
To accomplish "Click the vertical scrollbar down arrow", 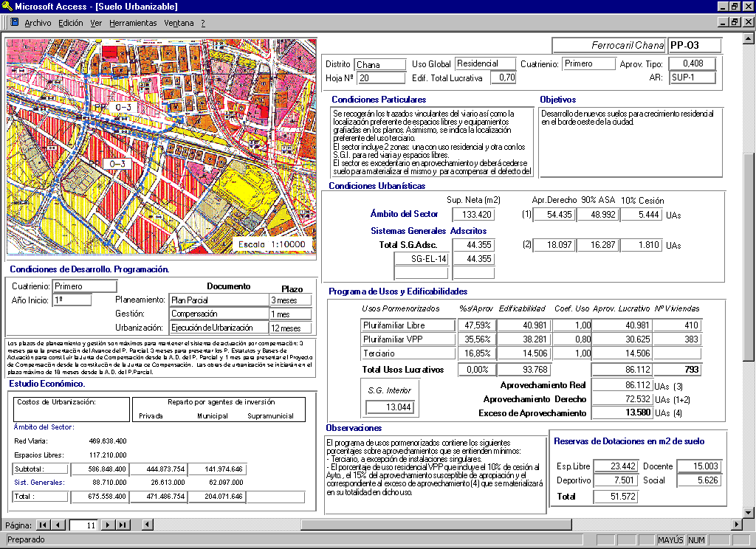I will point(749,512).
